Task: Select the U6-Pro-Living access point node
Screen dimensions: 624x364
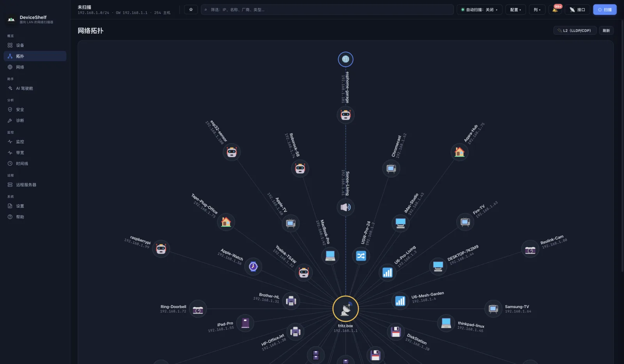Action: pos(388,272)
